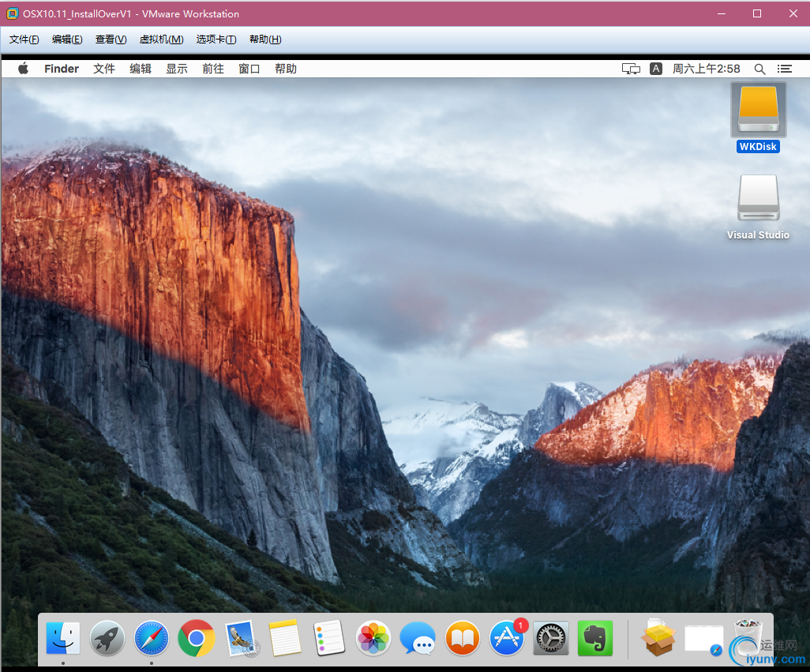
Task: Open the input source A menu
Action: [655, 69]
